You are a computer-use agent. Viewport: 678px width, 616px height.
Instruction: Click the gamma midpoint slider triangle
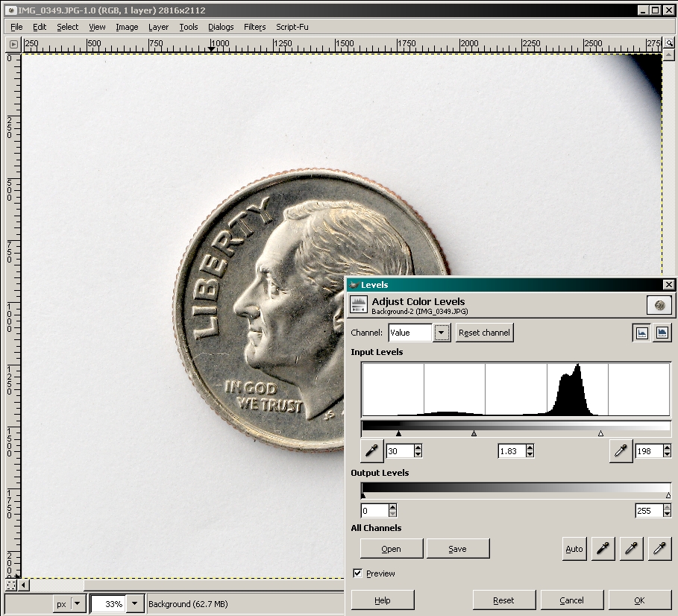coord(474,433)
